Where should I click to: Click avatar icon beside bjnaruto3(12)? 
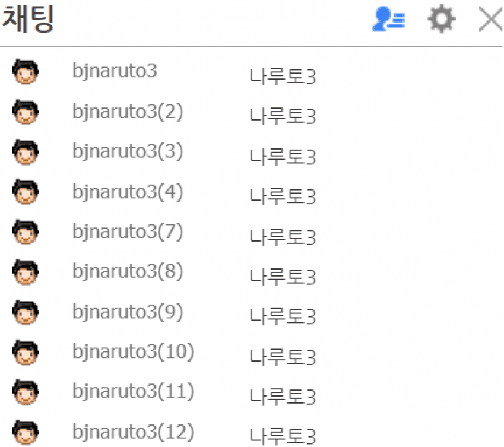pos(26,432)
